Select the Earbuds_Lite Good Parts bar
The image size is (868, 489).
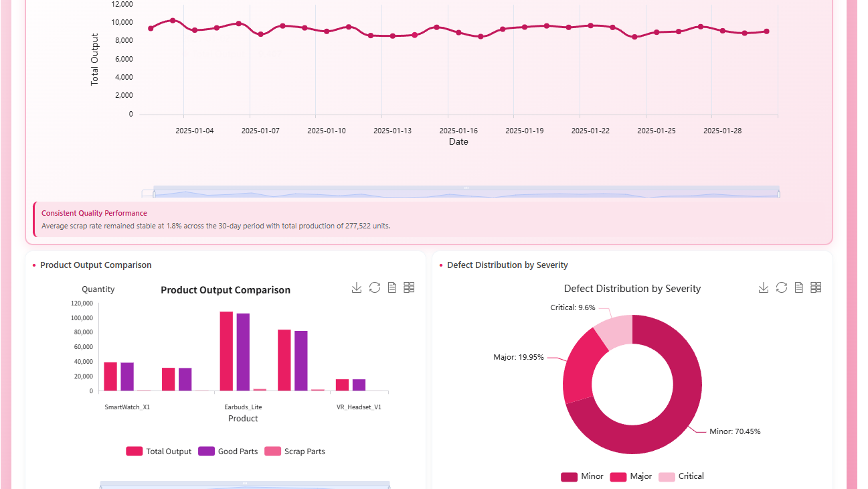tap(243, 352)
